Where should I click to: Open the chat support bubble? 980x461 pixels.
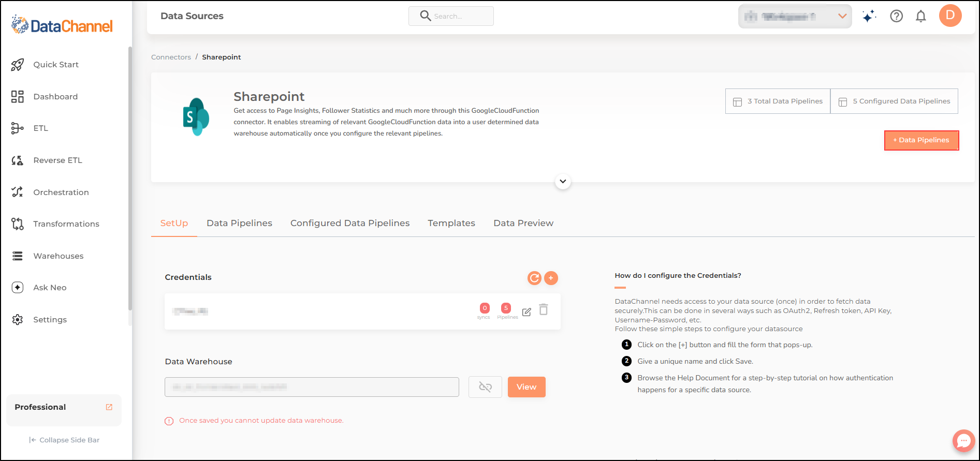coord(963,441)
